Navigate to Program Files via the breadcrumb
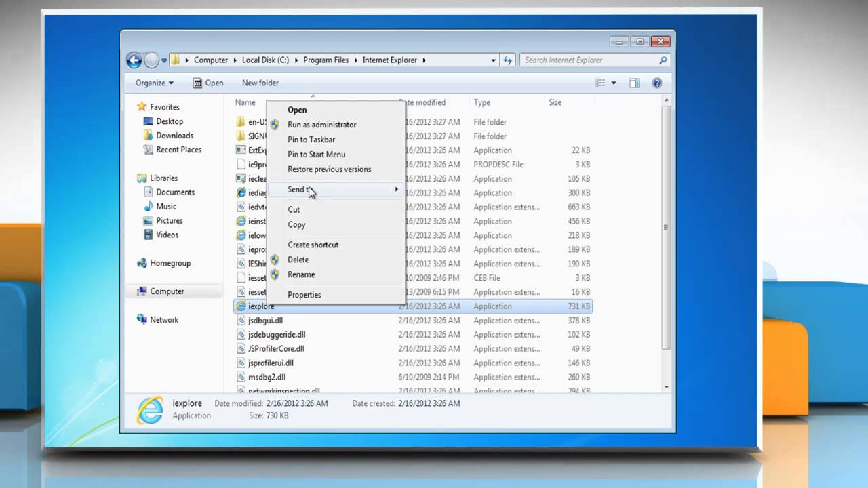This screenshot has height=488, width=868. [x=326, y=60]
